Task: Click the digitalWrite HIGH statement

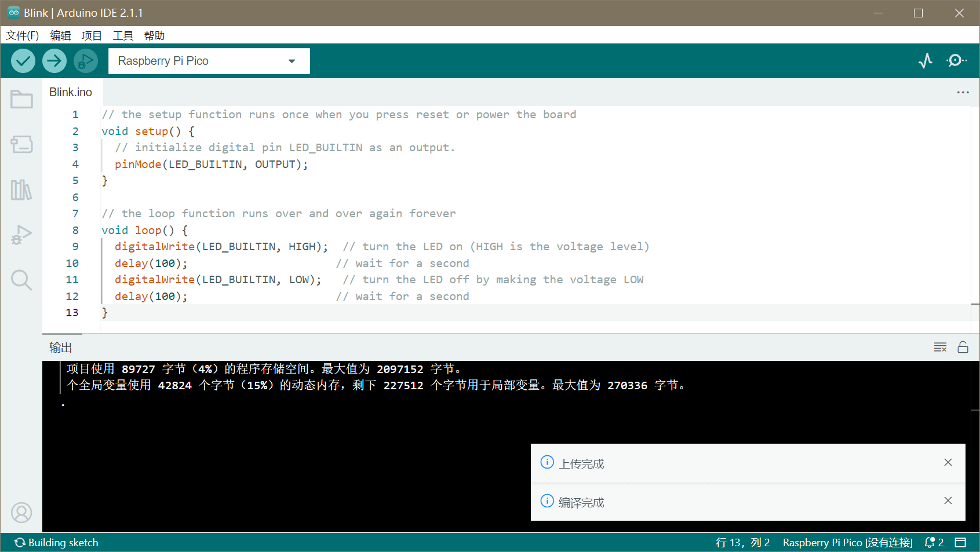Action: tap(221, 247)
